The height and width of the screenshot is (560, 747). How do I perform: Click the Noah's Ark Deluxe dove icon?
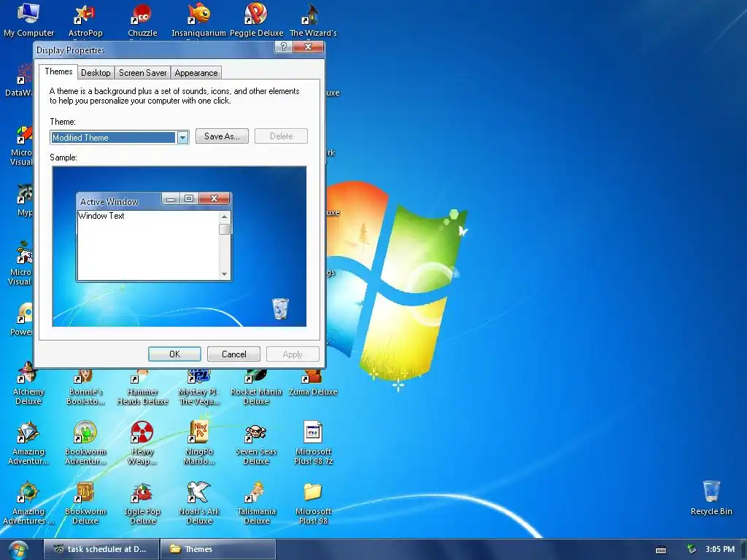click(x=199, y=503)
